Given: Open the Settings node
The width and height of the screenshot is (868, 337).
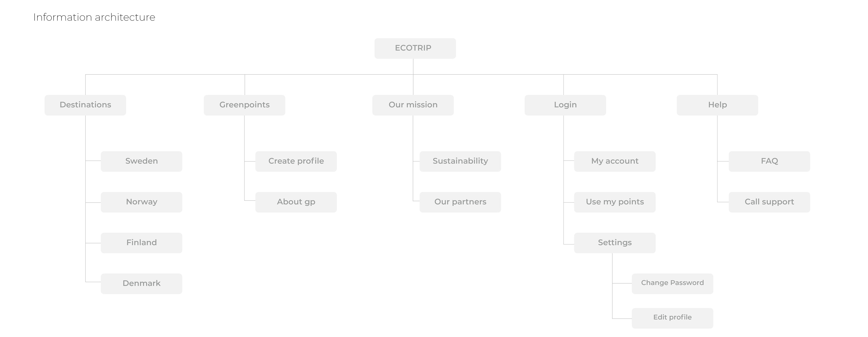Looking at the screenshot, I should (x=615, y=243).
